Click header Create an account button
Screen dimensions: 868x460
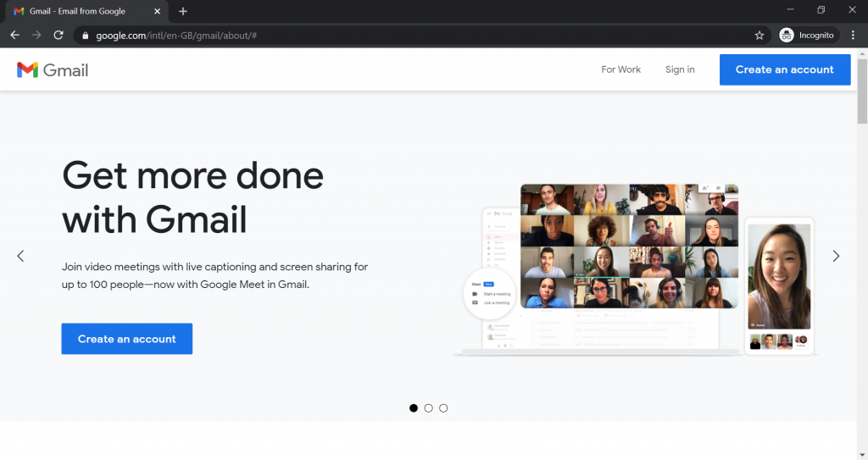(x=785, y=69)
